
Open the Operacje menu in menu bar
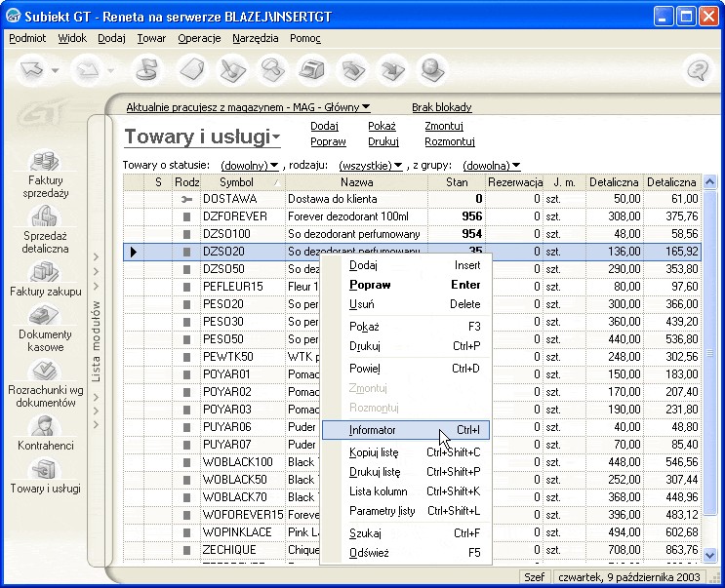coord(199,39)
